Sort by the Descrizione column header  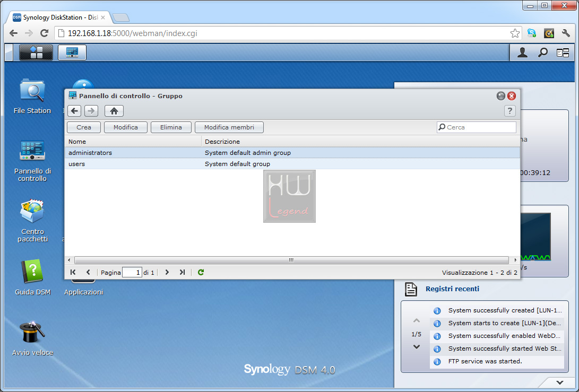click(360, 142)
